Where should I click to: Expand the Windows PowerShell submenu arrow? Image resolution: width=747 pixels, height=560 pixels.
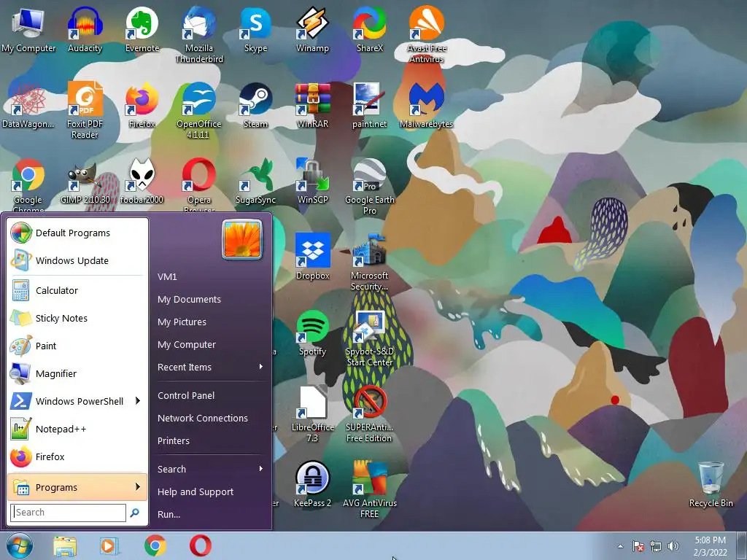tap(138, 401)
